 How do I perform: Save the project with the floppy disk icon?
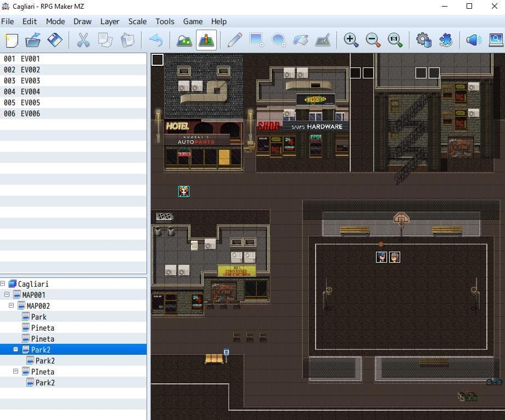click(55, 40)
